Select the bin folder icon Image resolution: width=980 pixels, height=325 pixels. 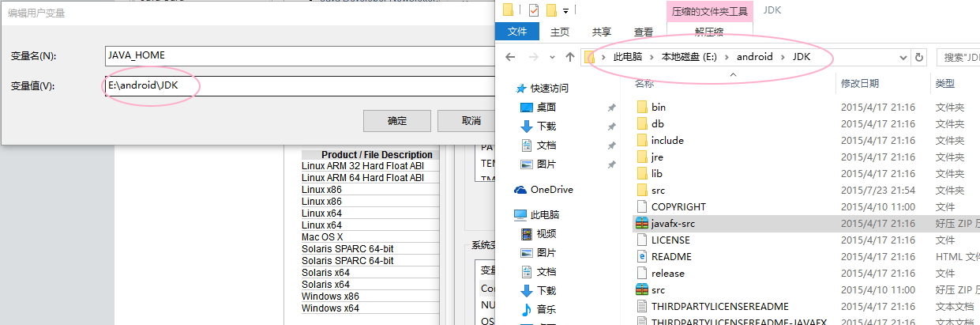(x=641, y=107)
